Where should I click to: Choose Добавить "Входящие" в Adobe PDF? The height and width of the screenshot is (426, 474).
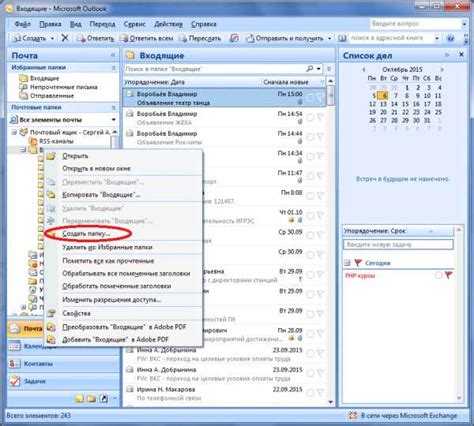115,340
